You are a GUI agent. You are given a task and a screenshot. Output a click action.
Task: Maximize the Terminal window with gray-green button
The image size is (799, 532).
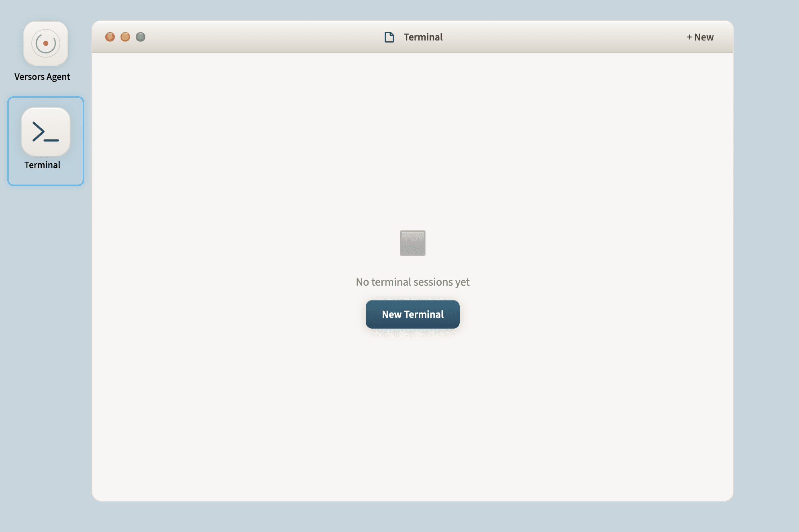click(141, 37)
